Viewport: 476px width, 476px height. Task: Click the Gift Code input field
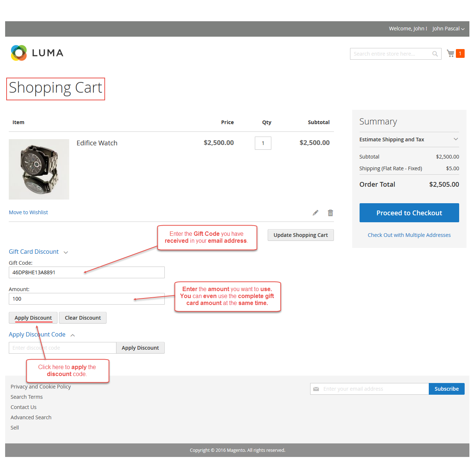coord(86,272)
